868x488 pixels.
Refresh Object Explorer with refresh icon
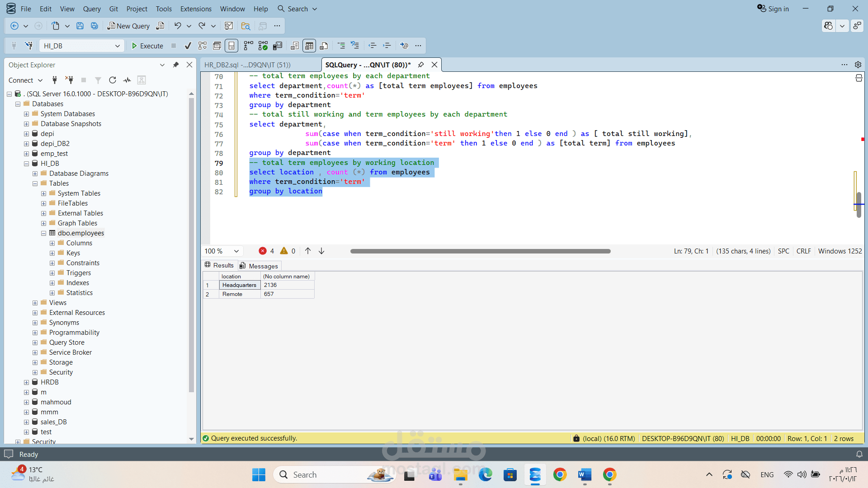(x=113, y=80)
